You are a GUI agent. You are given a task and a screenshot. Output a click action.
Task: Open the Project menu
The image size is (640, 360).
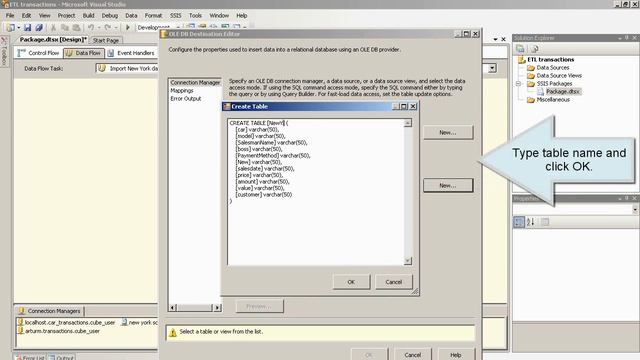click(x=66, y=16)
